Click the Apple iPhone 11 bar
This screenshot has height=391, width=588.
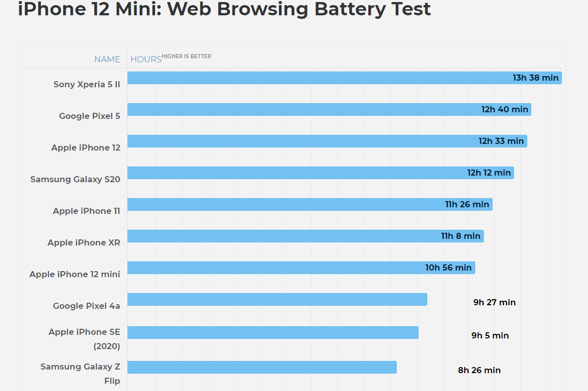point(310,205)
